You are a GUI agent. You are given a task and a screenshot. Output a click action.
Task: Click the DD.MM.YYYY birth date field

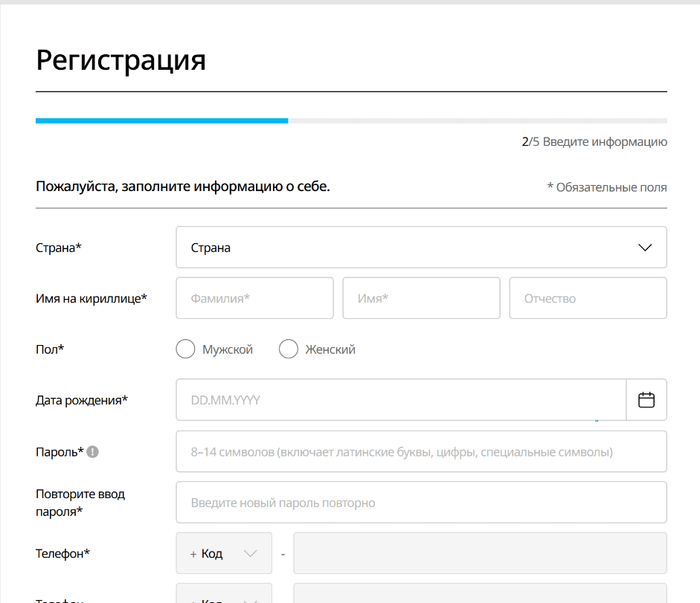[x=402, y=400]
